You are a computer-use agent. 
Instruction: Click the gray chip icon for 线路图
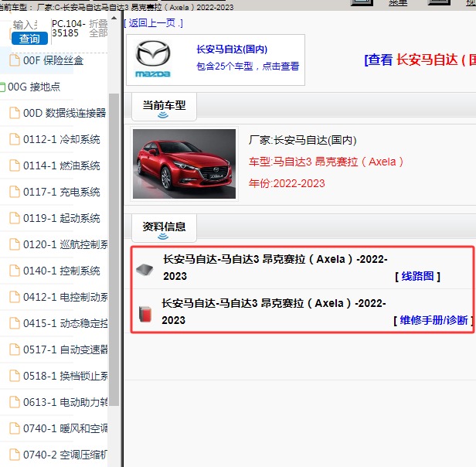[144, 270]
